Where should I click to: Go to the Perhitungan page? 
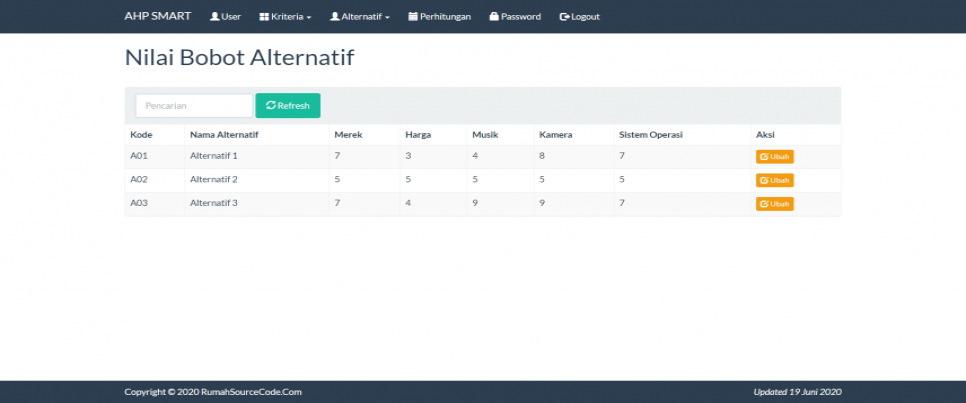pos(440,17)
